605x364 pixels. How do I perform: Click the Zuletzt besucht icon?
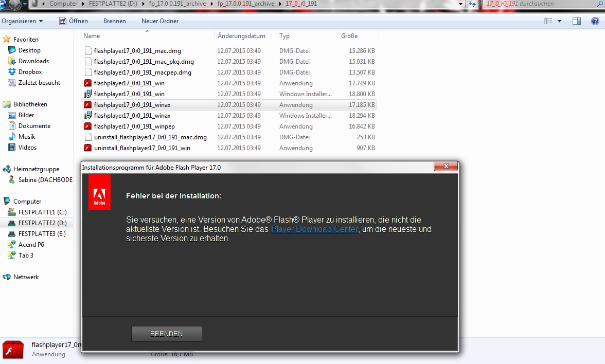click(x=12, y=82)
